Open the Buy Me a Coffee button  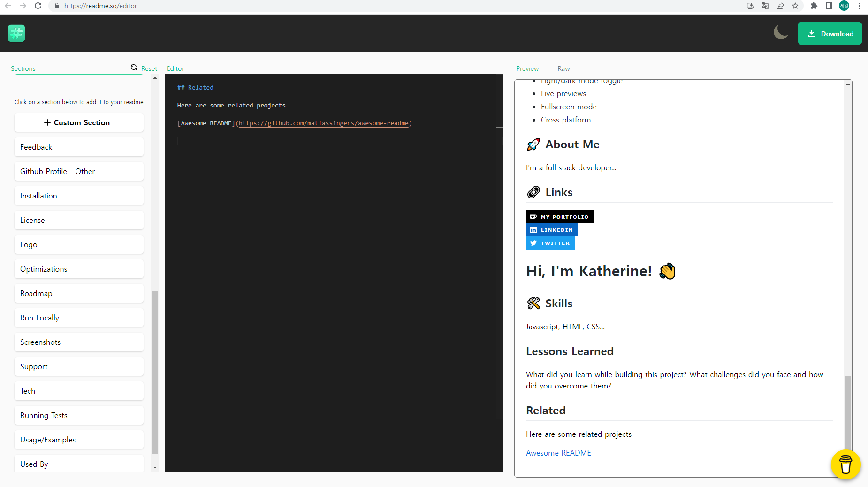(x=845, y=464)
